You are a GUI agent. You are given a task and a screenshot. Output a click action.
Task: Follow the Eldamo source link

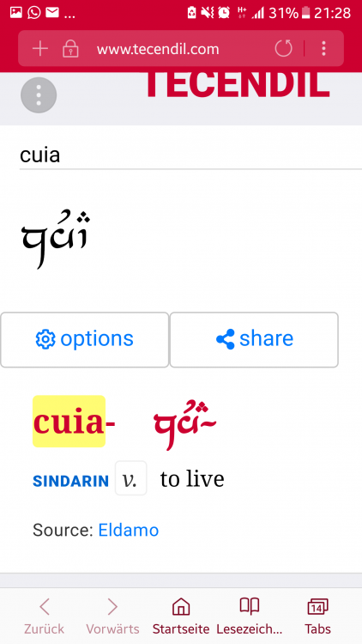coord(129,531)
